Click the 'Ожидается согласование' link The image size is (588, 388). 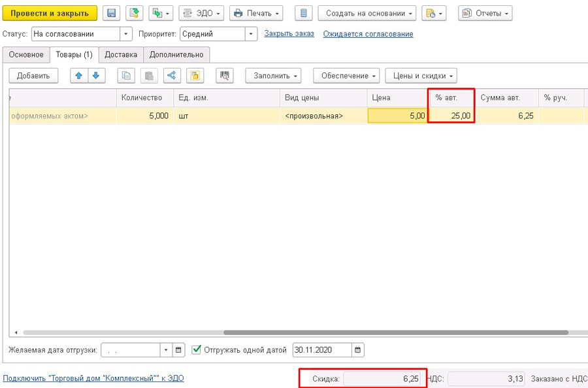[368, 34]
